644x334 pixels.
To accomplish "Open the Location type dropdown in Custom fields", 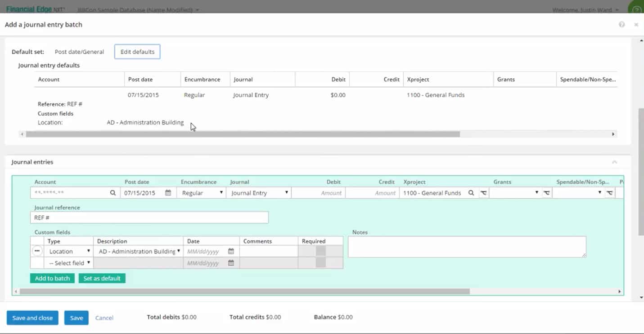I will coord(70,251).
